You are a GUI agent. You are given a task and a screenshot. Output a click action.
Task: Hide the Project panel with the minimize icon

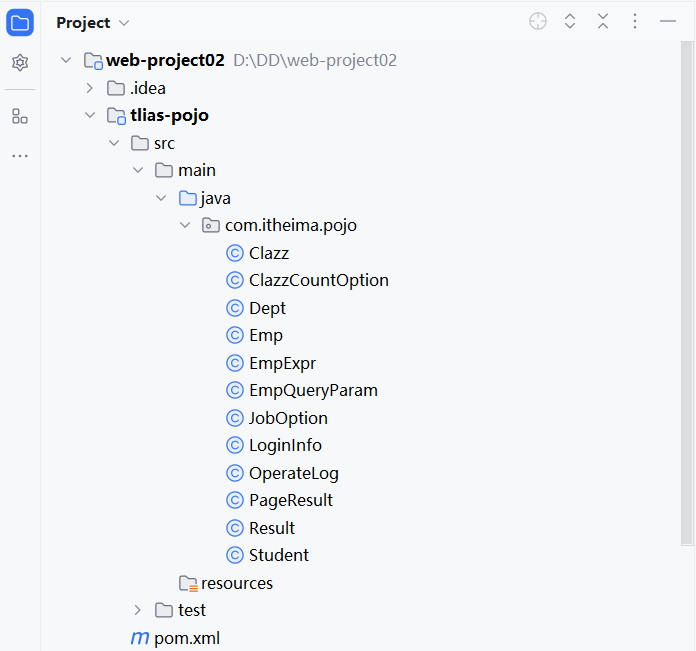[668, 22]
